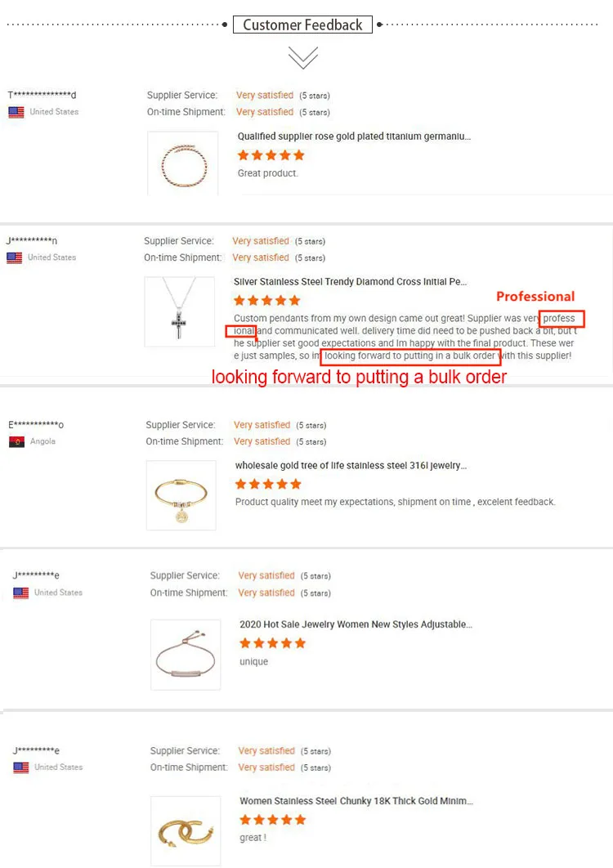Click the rose gold twisted bangle thumbnail
Image resolution: width=613 pixels, height=868 pixels.
pyautogui.click(x=182, y=163)
